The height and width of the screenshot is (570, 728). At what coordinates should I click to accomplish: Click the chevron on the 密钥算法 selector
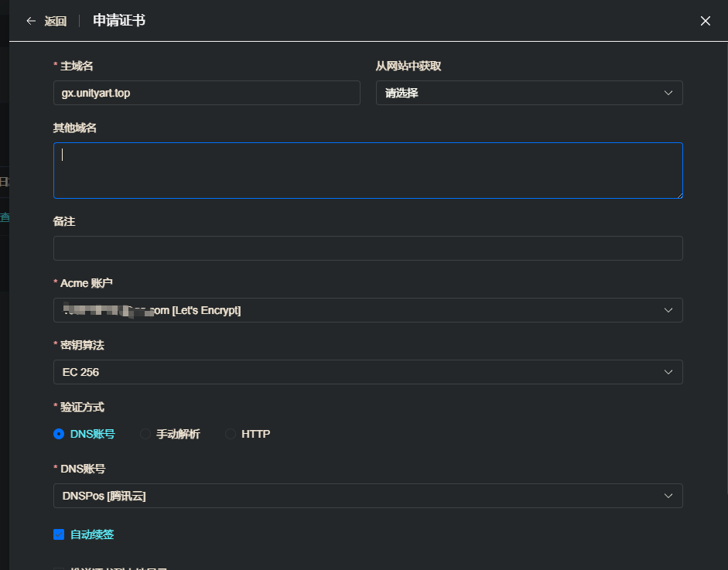668,372
